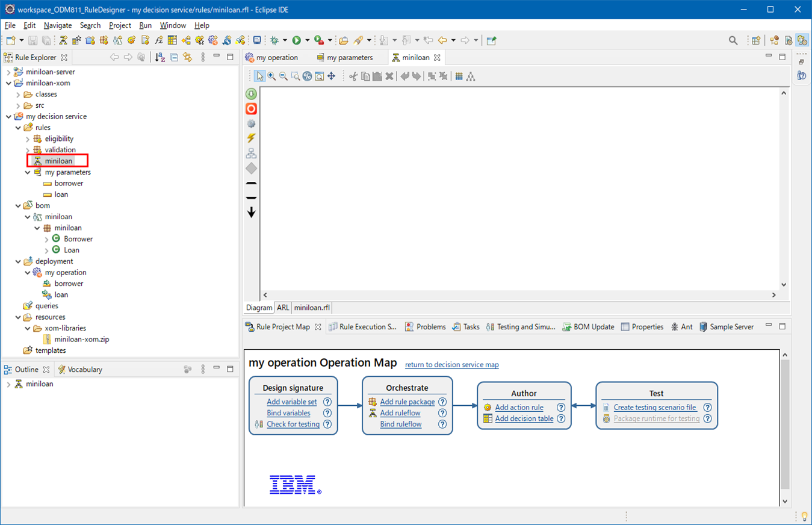
Task: Click the percent reset zoom icon
Action: [307, 76]
